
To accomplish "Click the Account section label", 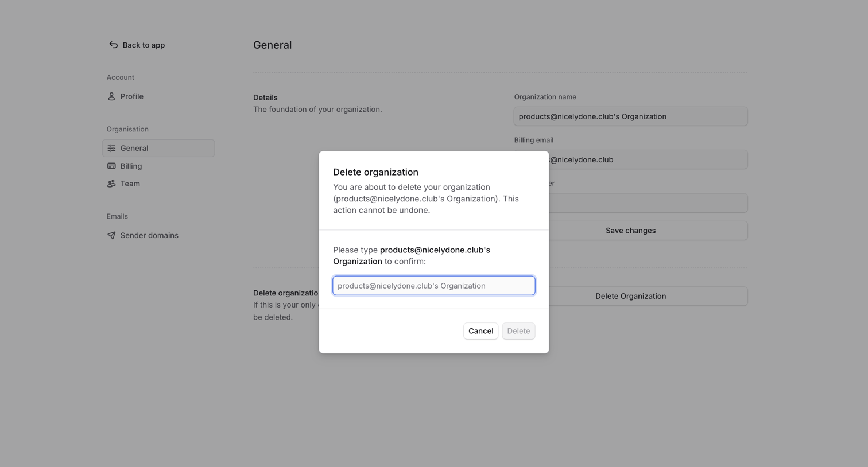I will coord(120,77).
